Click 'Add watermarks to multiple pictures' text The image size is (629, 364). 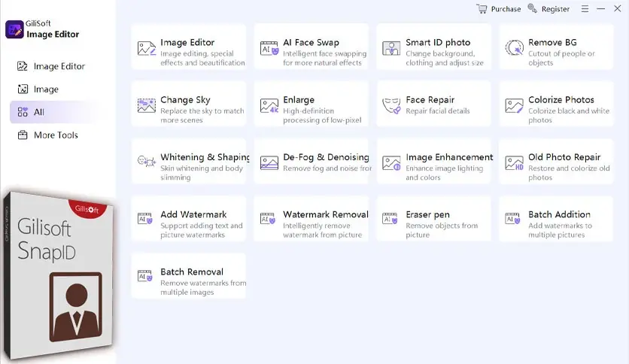coord(560,230)
